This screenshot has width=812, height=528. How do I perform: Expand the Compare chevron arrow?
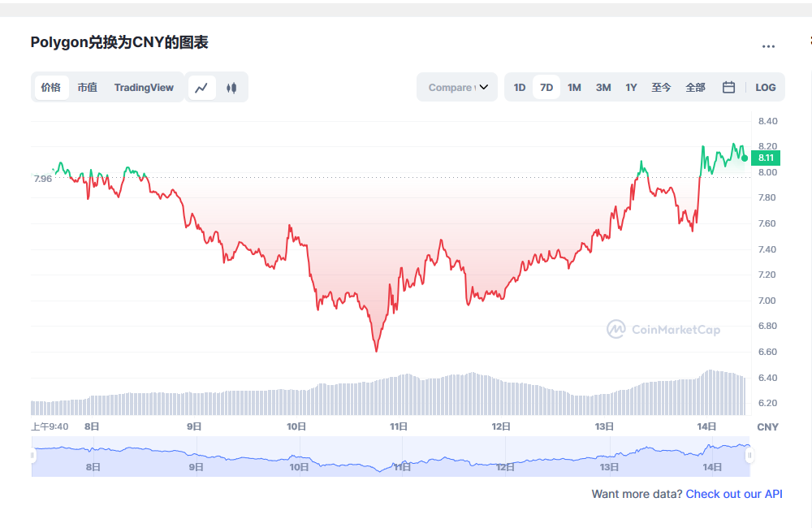[485, 87]
